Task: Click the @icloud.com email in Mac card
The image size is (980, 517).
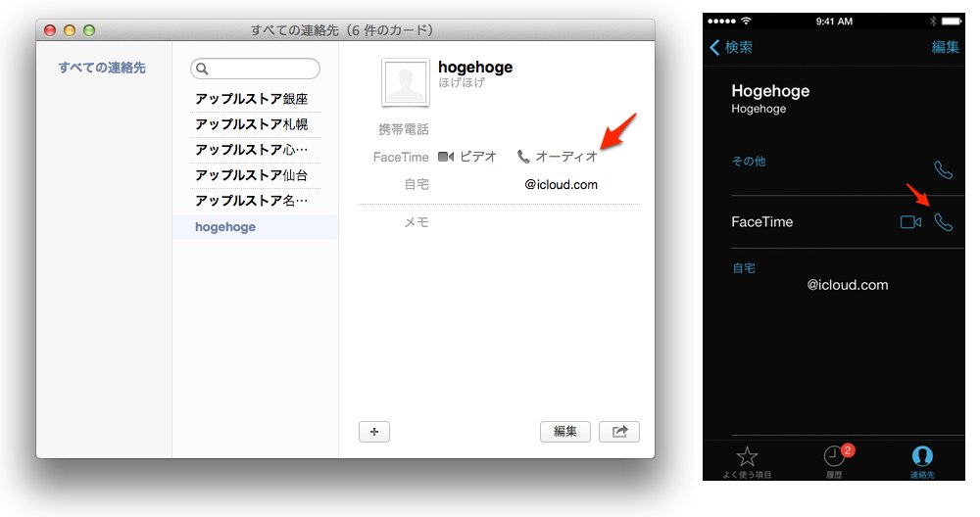Action: (561, 184)
